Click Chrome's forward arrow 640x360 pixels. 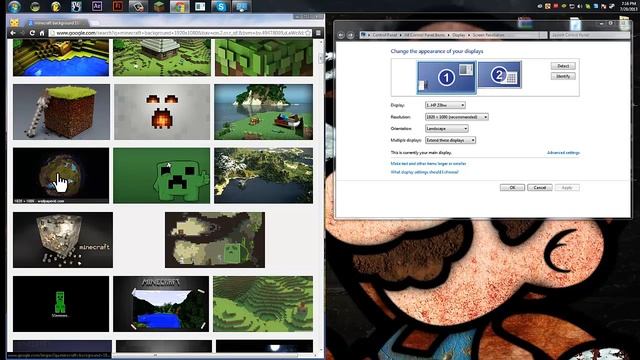click(22, 33)
